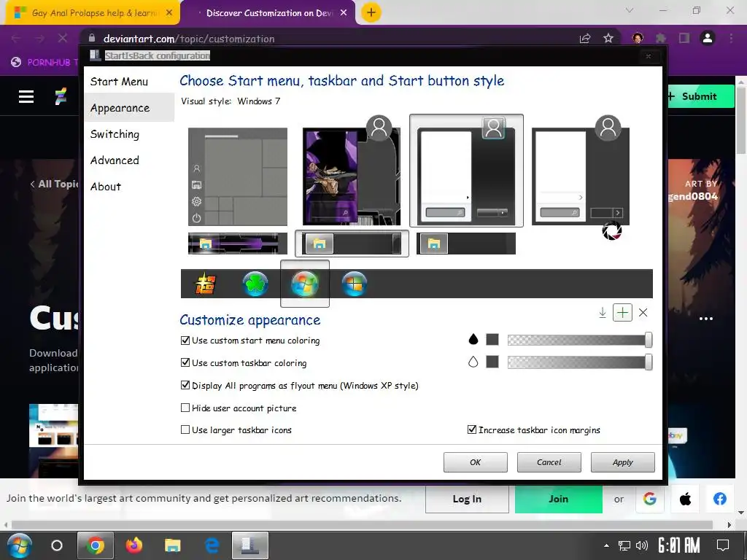Click the Log In button
The image size is (747, 560).
tap(467, 499)
